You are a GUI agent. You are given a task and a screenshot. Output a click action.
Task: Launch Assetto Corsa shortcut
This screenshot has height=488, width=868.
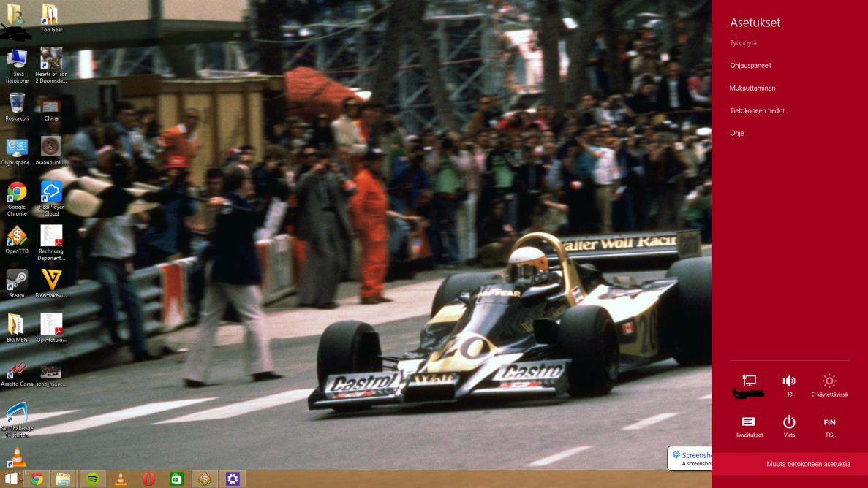[x=17, y=373]
